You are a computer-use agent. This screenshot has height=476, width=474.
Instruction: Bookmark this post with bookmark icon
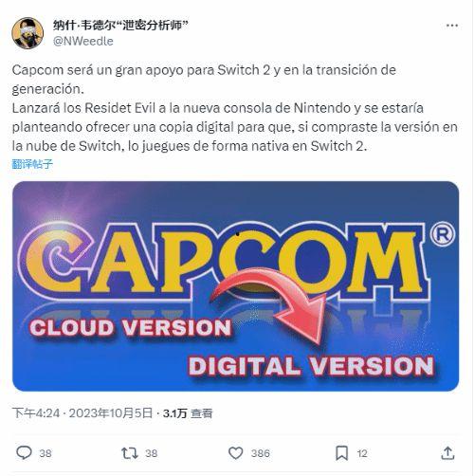pyautogui.click(x=342, y=453)
